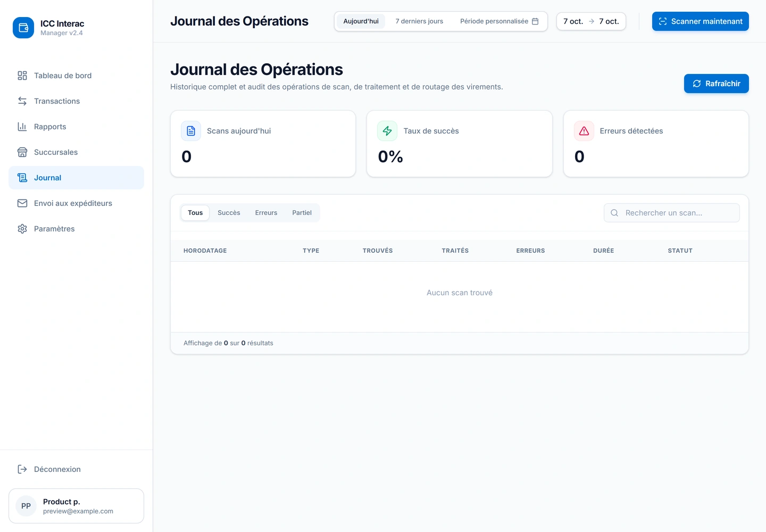Click the Déconnexion logout icon

click(22, 469)
